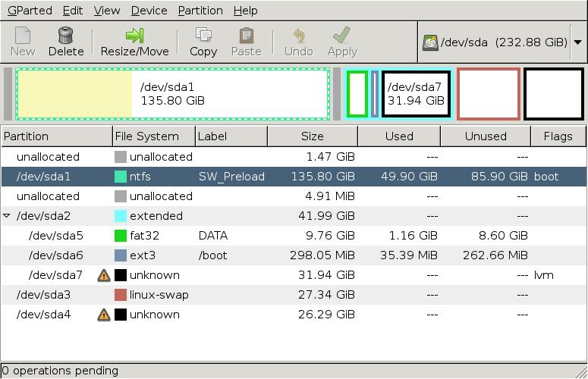Sort by the Unused column header

486,136
